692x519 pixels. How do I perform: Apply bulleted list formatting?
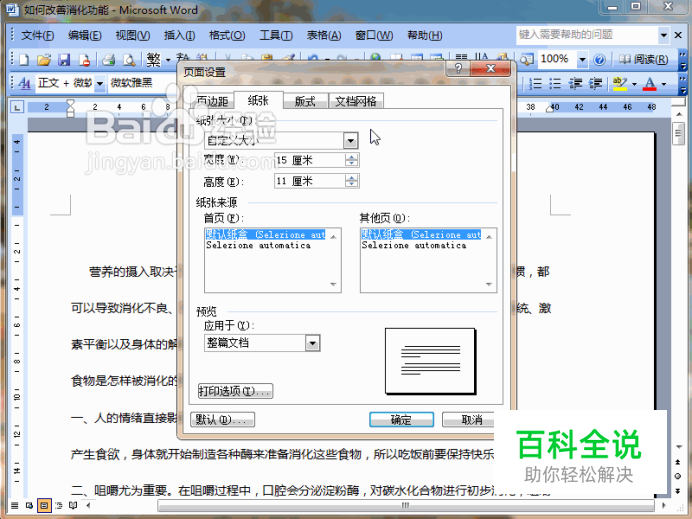pos(555,83)
